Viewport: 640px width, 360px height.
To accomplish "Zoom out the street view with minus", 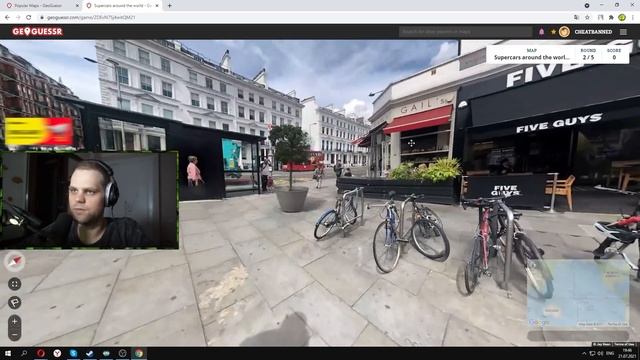I will (x=14, y=335).
